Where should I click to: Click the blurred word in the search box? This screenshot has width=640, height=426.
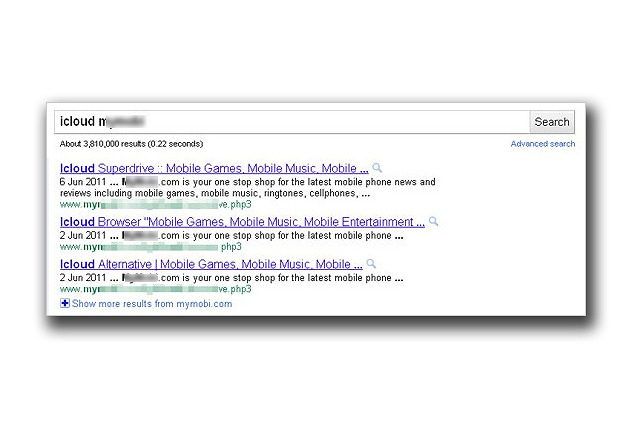(x=122, y=122)
